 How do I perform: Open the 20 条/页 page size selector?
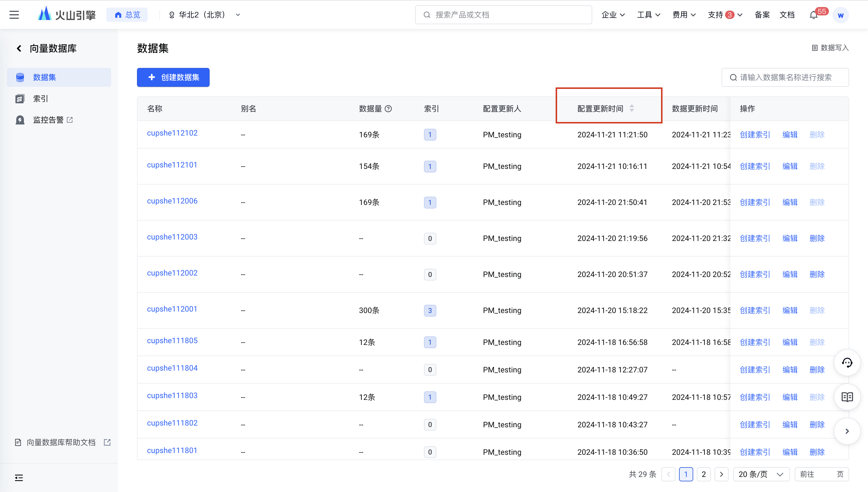click(761, 474)
